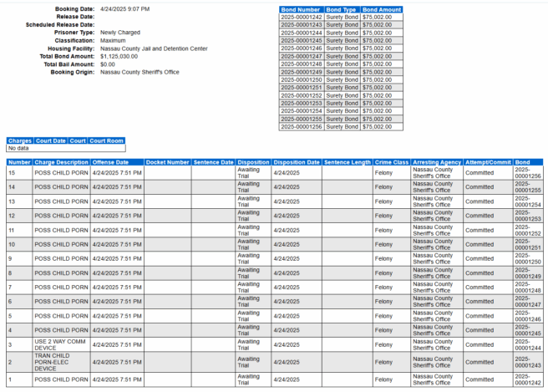The height and width of the screenshot is (392, 548).
Task: Click bond 2025-00001244 in charges table
Action: coord(528,345)
